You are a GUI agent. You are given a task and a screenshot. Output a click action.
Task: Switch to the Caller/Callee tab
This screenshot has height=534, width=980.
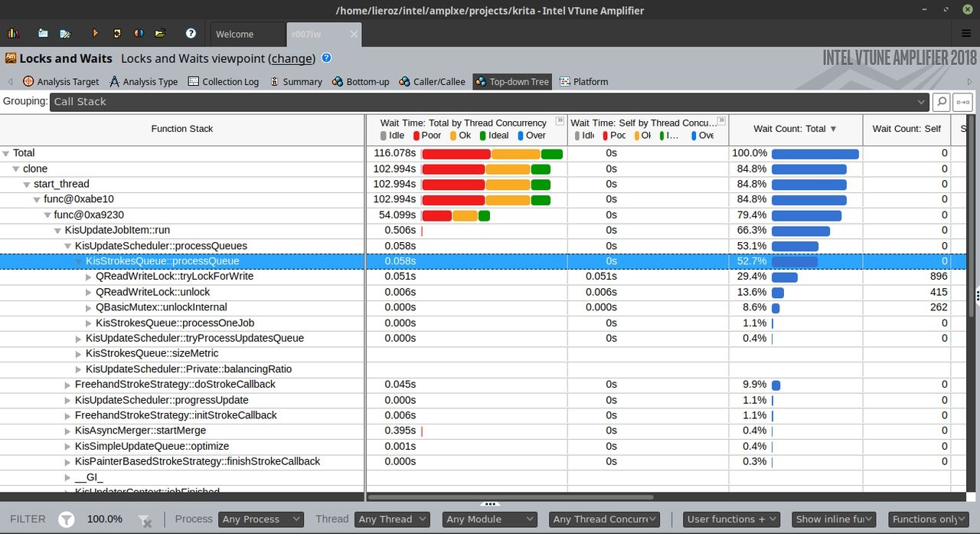[432, 81]
